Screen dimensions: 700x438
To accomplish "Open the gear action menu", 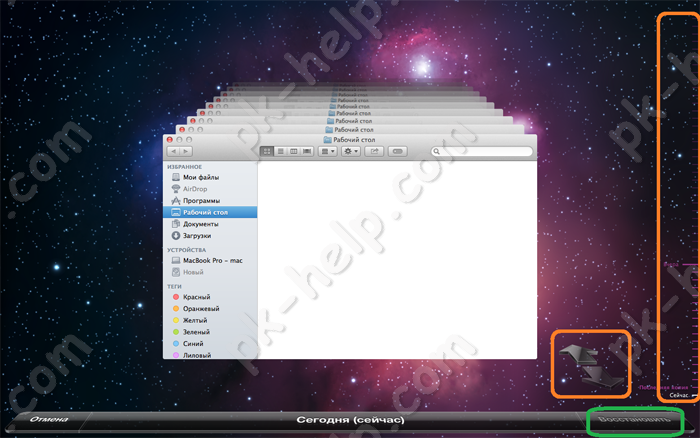I will [350, 152].
